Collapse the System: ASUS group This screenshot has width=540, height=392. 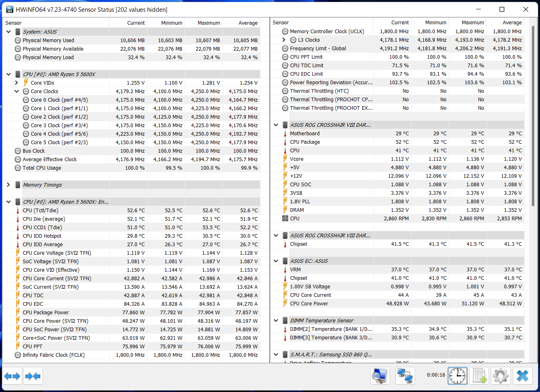pos(9,32)
